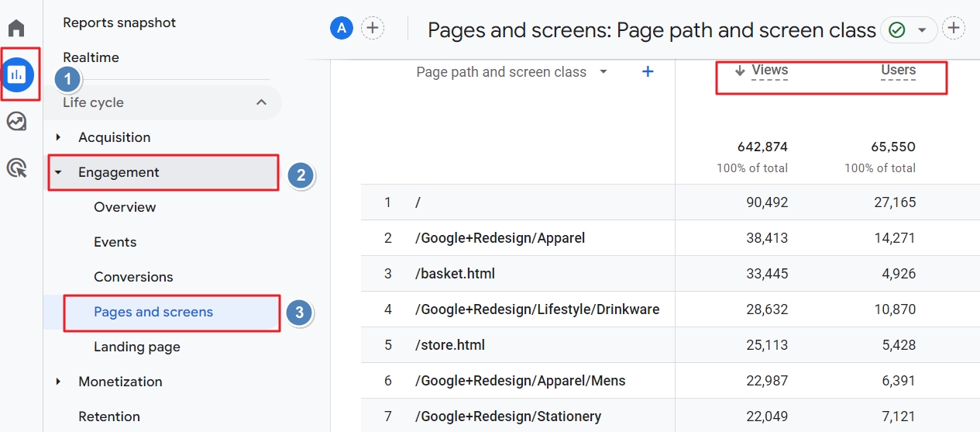Select the Reports bar chart icon
Viewport: 980px width, 432px height.
click(16, 74)
